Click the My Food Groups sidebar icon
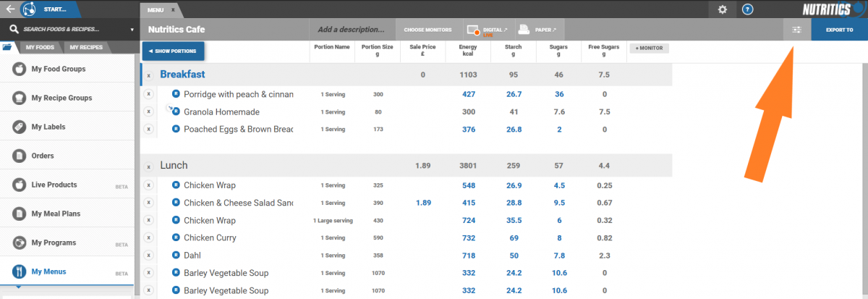 point(19,69)
